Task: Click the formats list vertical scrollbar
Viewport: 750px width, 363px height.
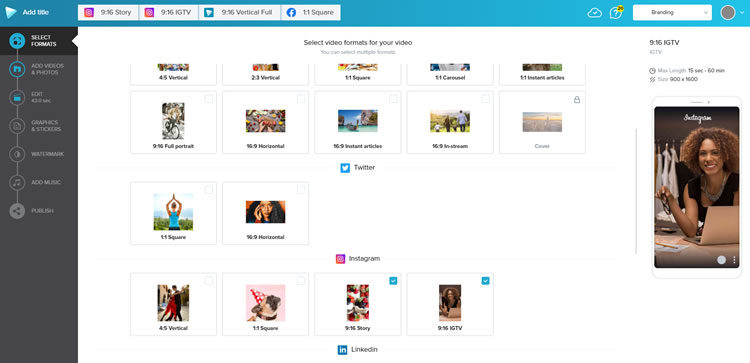Action: click(x=636, y=190)
